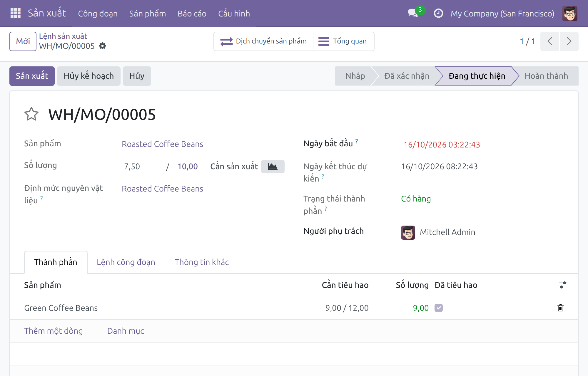
Task: Click Mitchell Admin's avatar in responsible field
Action: [408, 232]
